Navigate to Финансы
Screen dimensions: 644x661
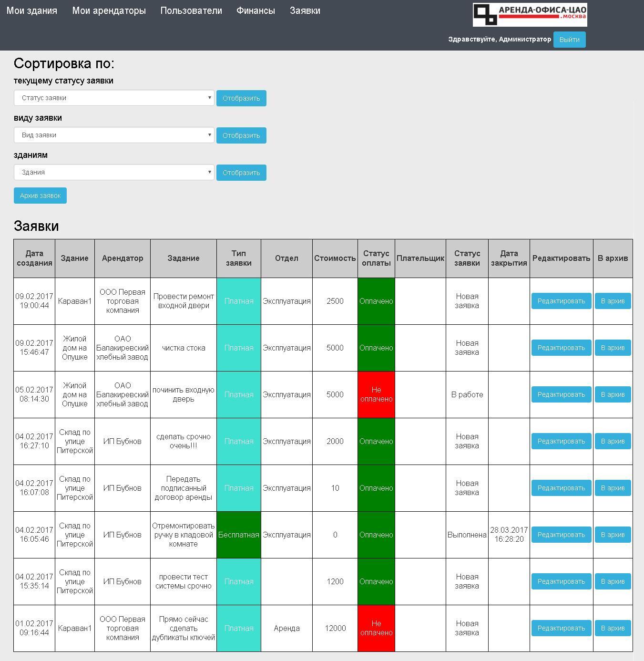256,10
